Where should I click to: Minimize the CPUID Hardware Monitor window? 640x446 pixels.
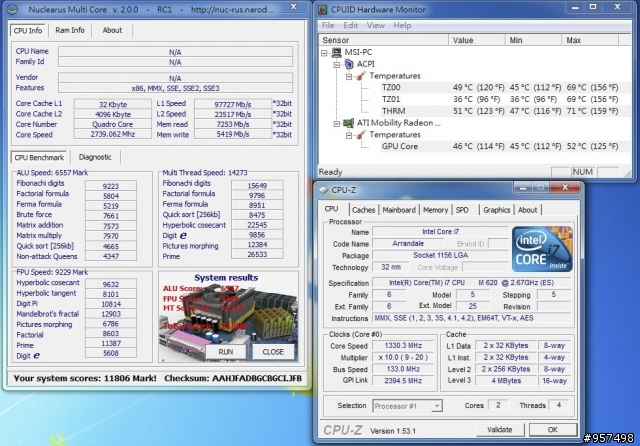tap(575, 7)
